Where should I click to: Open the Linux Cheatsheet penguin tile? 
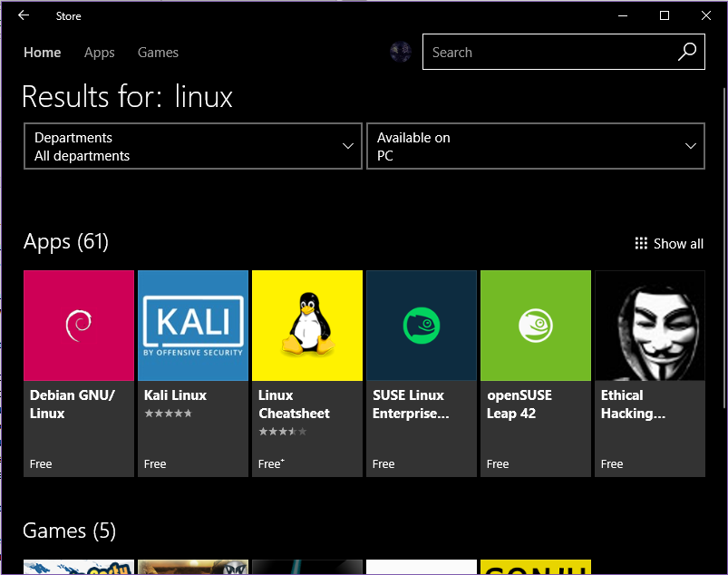pos(306,325)
